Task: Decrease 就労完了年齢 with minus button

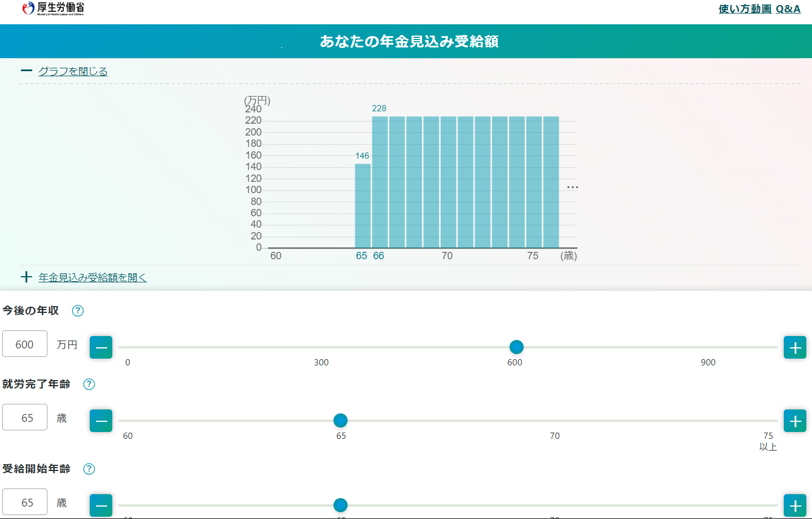Action: click(x=101, y=421)
